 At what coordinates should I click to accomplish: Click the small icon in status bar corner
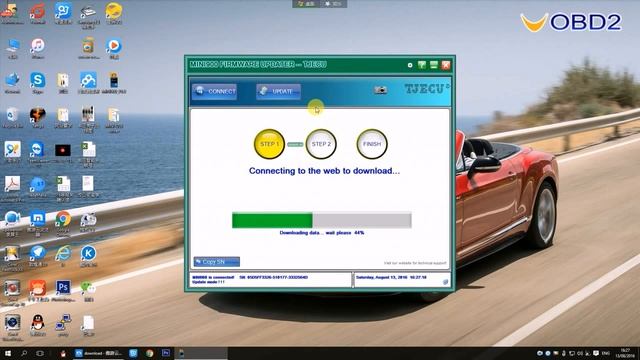coord(445,282)
